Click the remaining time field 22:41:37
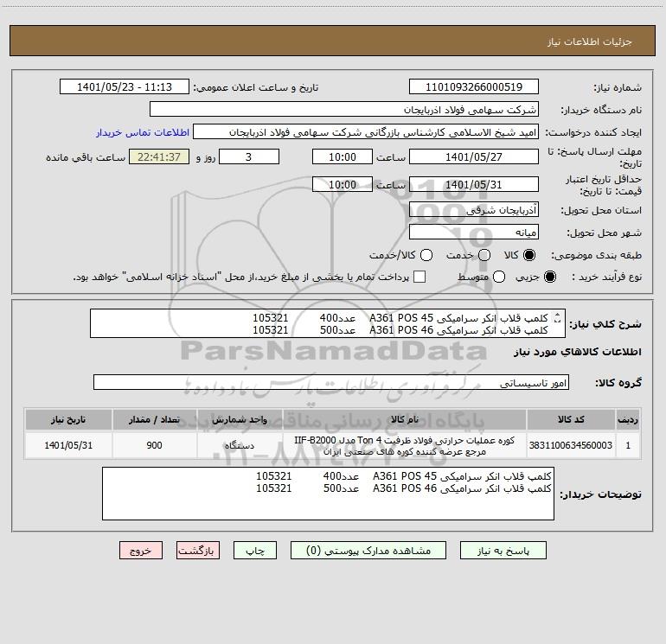The height and width of the screenshot is (644, 666). pos(159,157)
